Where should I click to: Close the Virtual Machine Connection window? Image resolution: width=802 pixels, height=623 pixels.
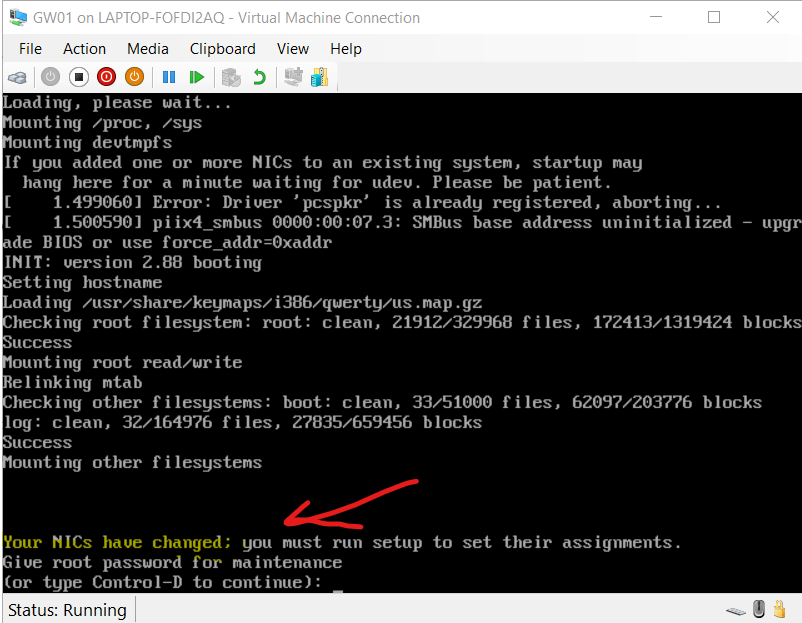[773, 17]
